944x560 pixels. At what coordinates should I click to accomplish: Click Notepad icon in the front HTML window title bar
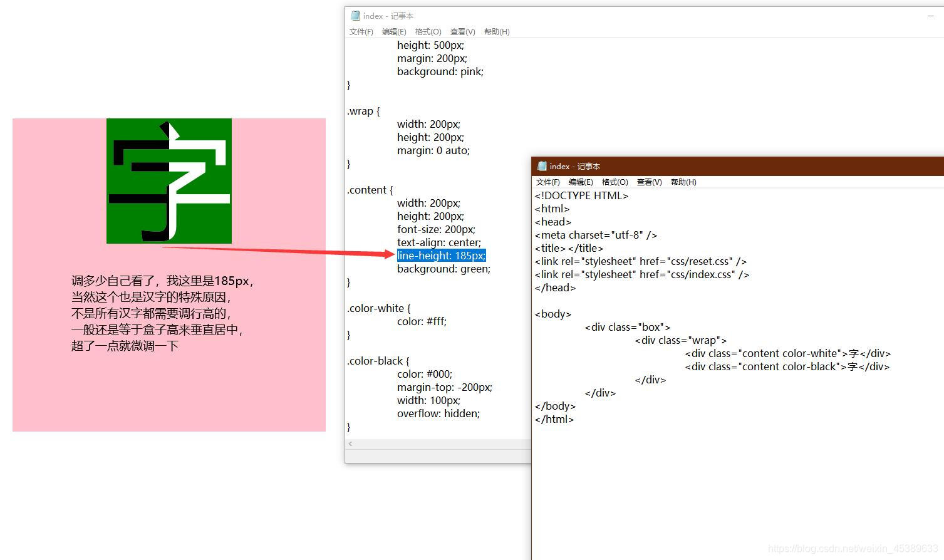tap(542, 166)
